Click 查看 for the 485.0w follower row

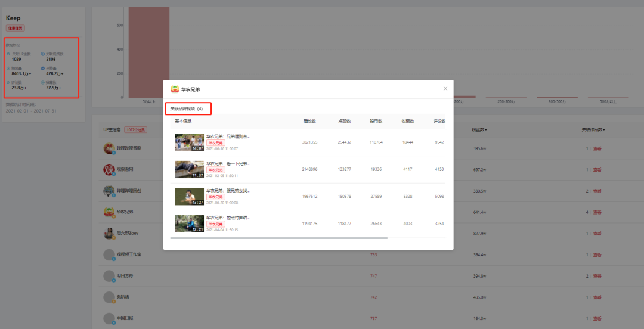[597, 297]
